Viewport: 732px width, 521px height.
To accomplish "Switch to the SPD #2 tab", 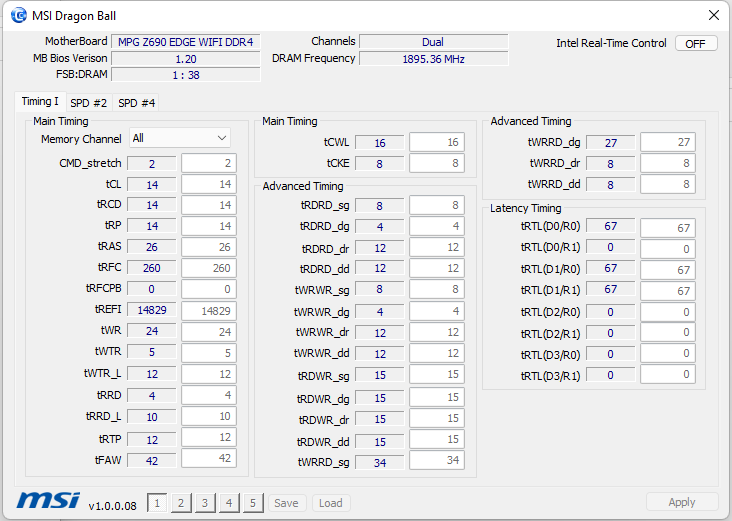I will tap(88, 103).
